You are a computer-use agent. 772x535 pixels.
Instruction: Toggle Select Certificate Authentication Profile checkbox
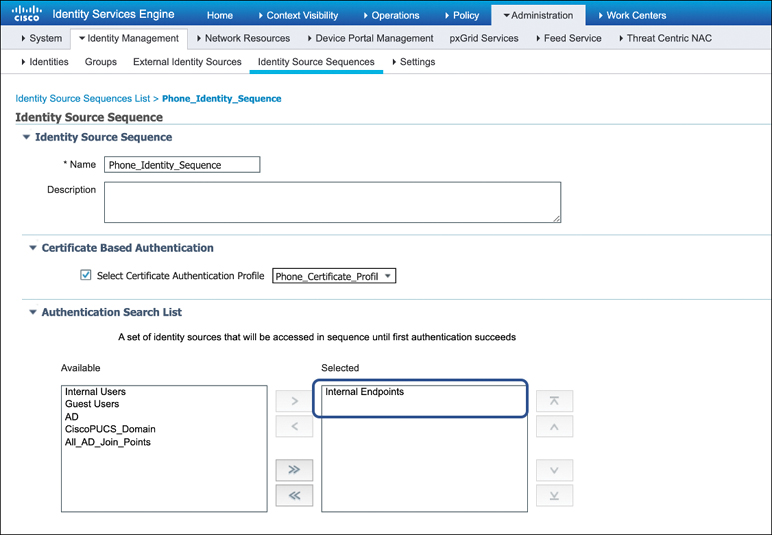[x=85, y=276]
